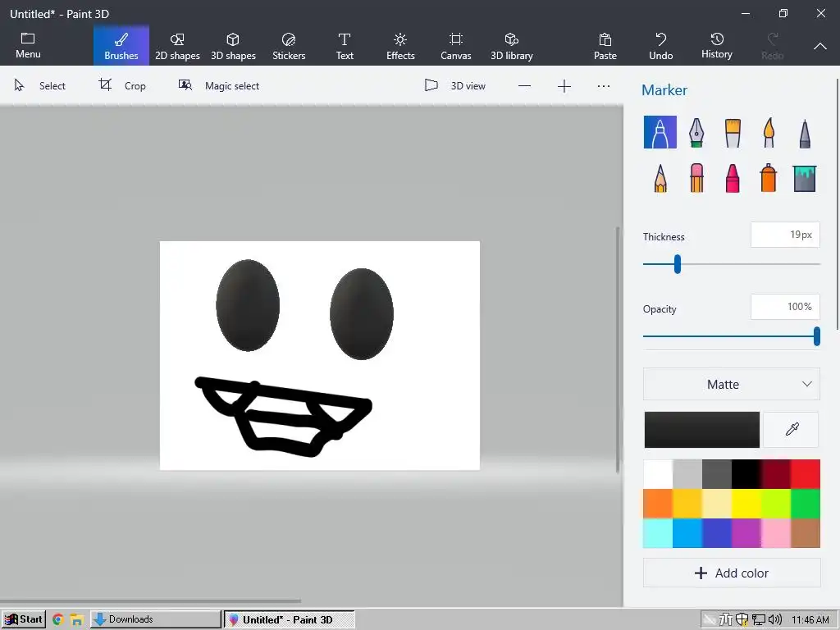840x630 pixels.
Task: Click the Thickness slider handle
Action: pyautogui.click(x=677, y=264)
